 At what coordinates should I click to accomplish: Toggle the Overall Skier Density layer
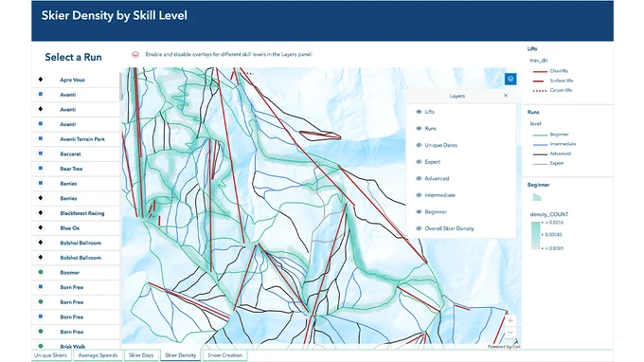click(419, 228)
